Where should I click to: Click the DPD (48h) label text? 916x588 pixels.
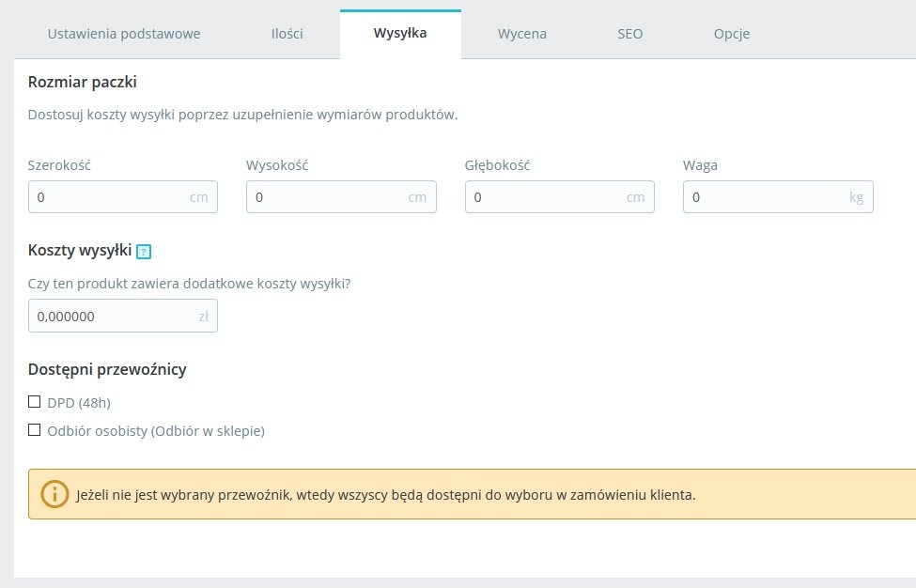tap(79, 403)
